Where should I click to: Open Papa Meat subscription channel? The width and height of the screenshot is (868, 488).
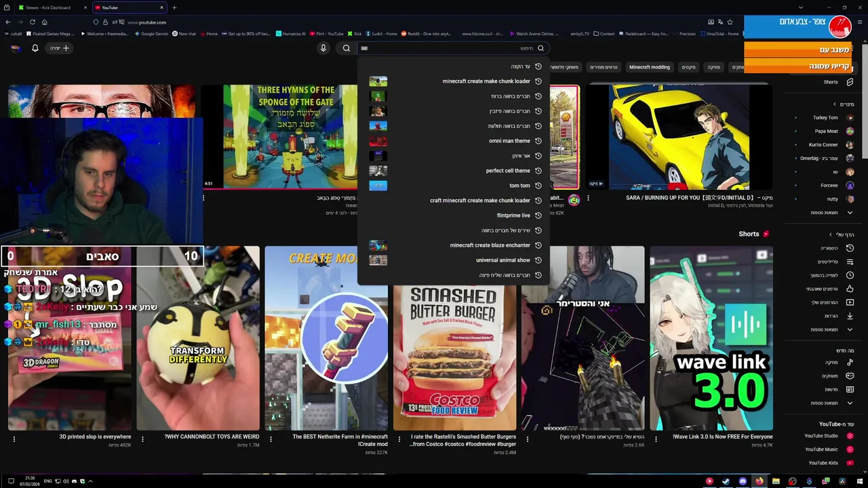coord(833,131)
